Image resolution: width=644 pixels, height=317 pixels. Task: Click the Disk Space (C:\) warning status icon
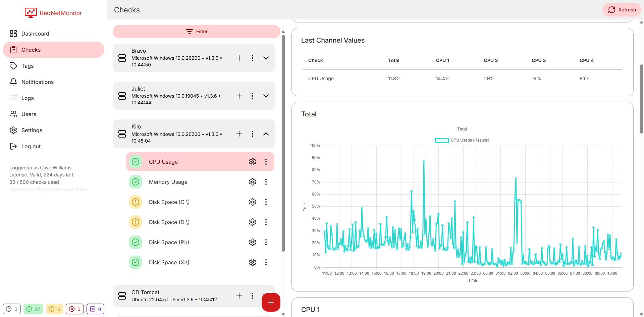(136, 202)
